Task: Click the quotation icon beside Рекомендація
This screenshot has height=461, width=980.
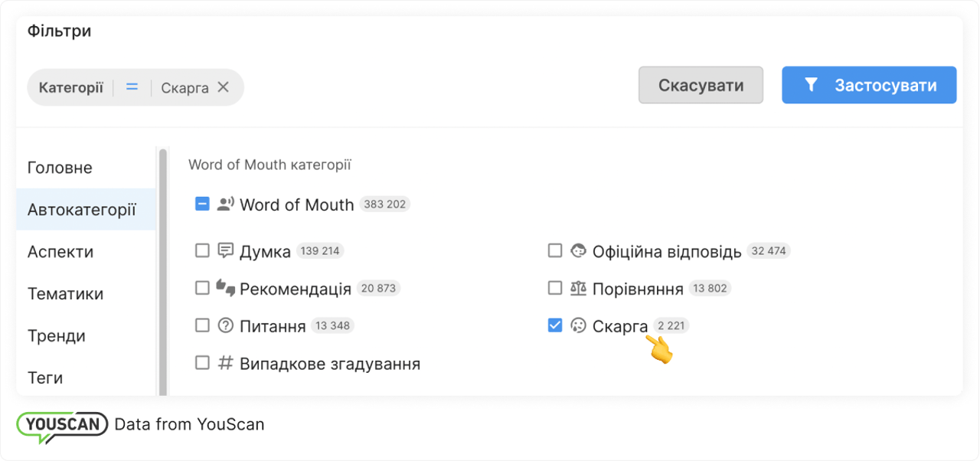Action: tap(224, 288)
